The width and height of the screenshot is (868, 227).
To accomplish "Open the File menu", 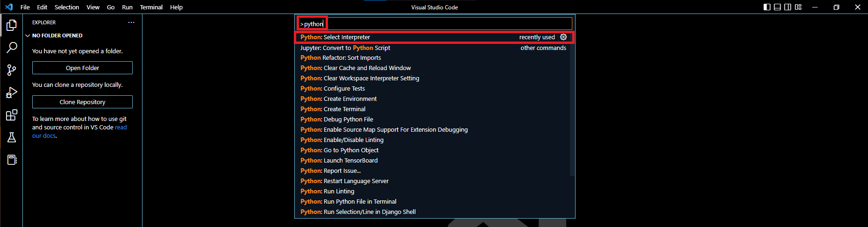I will [x=25, y=7].
